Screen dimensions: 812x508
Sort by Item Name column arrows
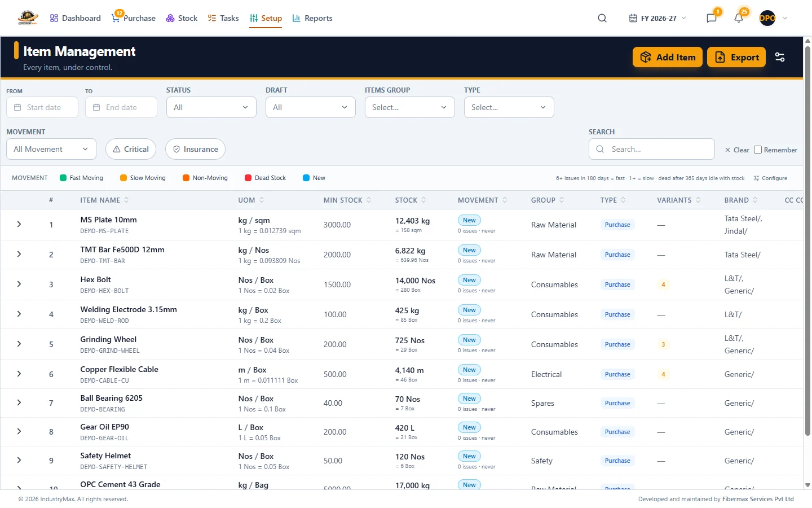coord(126,200)
